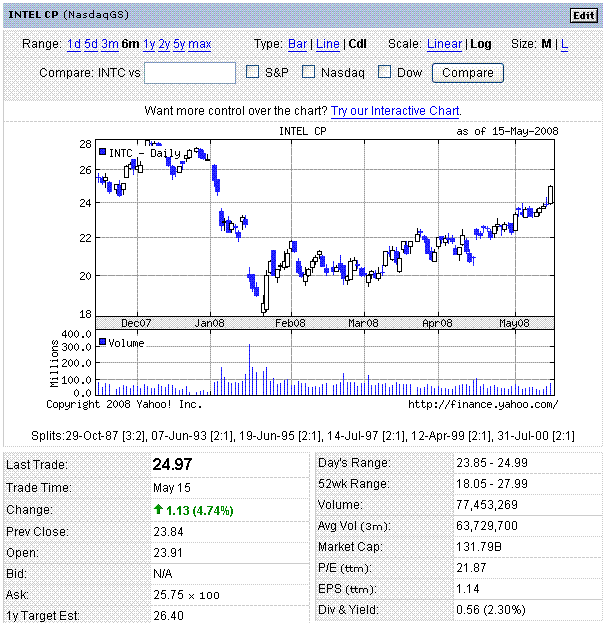Set scale to Linear
This screenshot has width=605, height=623.
(444, 44)
